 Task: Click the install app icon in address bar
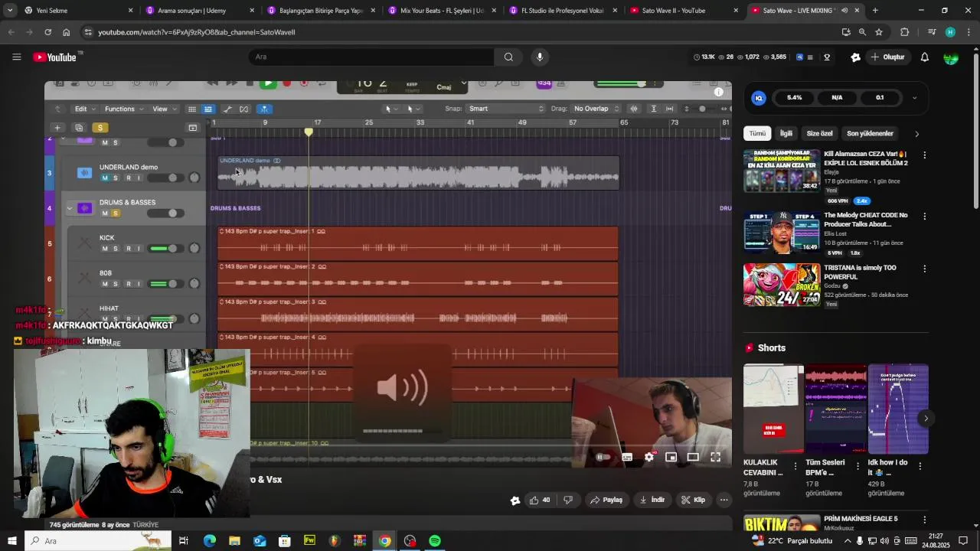[846, 32]
